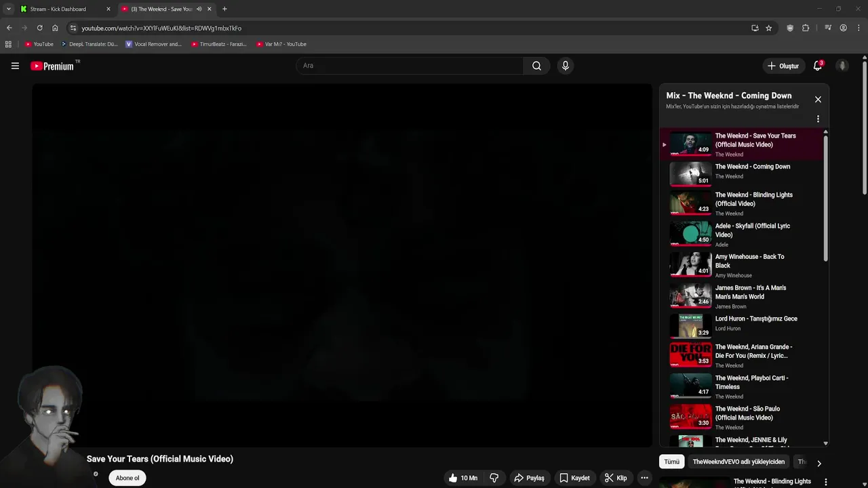Image resolution: width=868 pixels, height=488 pixels.
Task: Open the Mix - The Weeknd - Coming Down title
Action: coord(728,96)
